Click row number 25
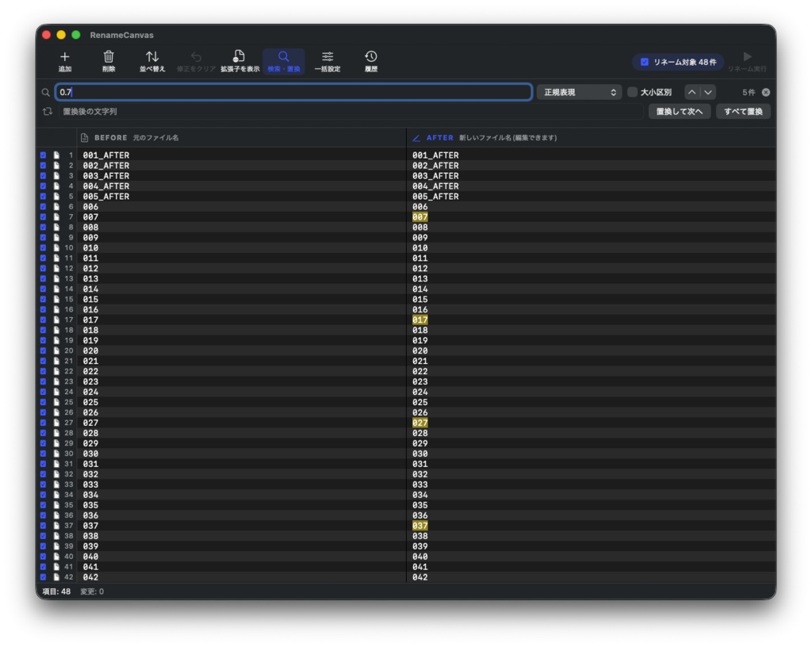The image size is (812, 647). [x=69, y=402]
